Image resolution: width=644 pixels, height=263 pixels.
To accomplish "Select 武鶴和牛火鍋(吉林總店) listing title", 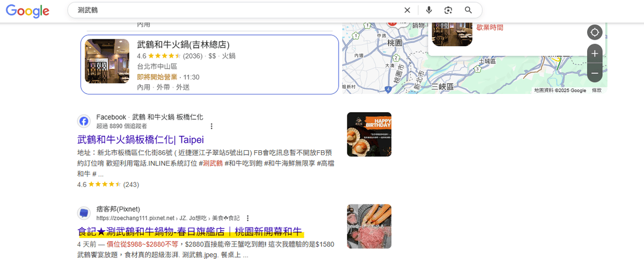I will click(184, 45).
